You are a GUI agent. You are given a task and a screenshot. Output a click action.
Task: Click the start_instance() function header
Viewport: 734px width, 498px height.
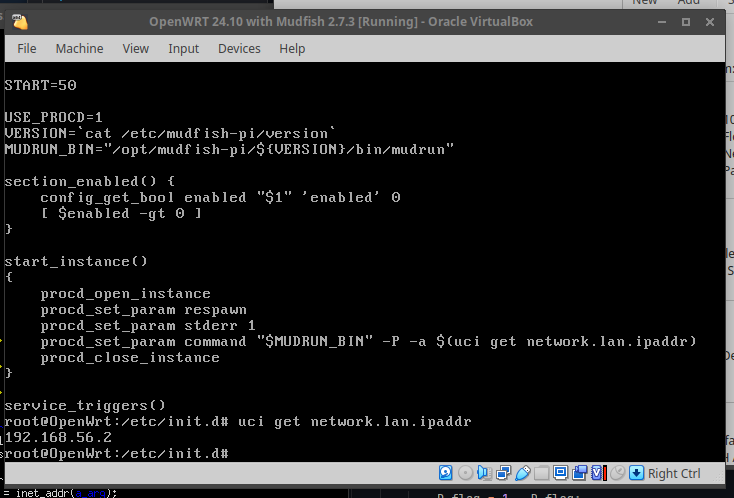[x=76, y=261]
